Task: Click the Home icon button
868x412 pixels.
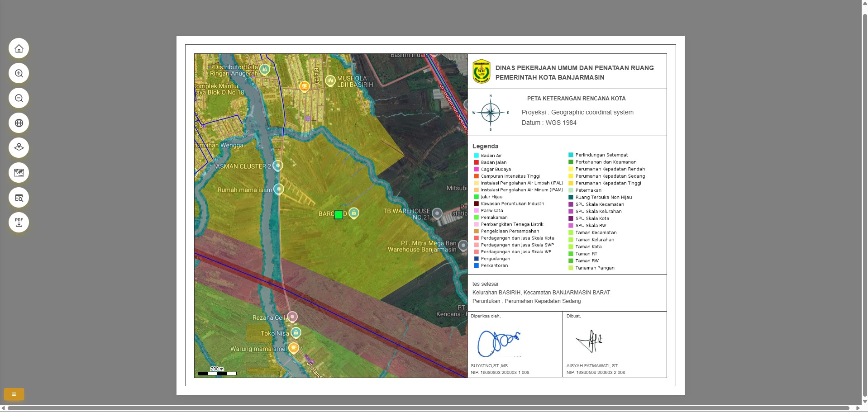Action: coord(19,48)
